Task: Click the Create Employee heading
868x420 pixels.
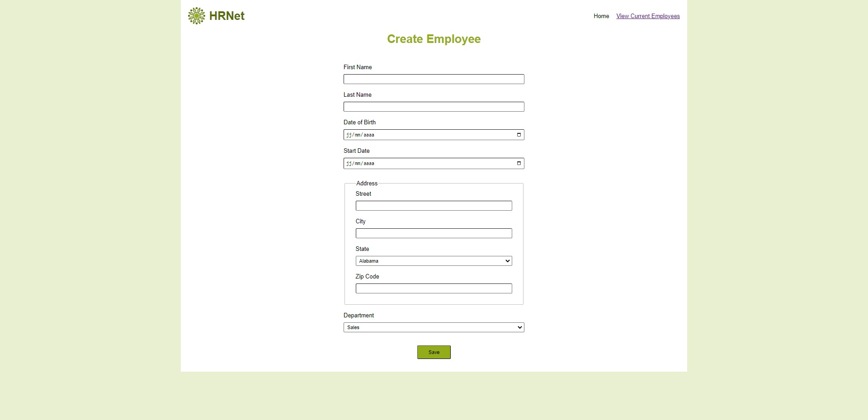Action: (434, 39)
